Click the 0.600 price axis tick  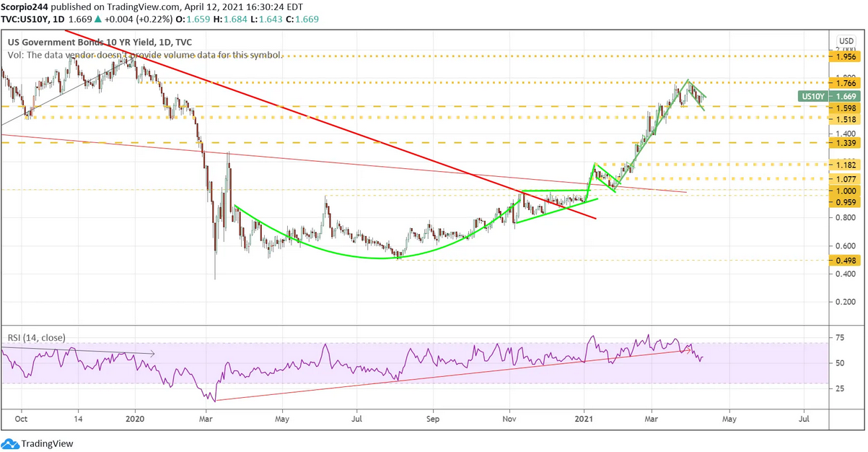pos(846,246)
